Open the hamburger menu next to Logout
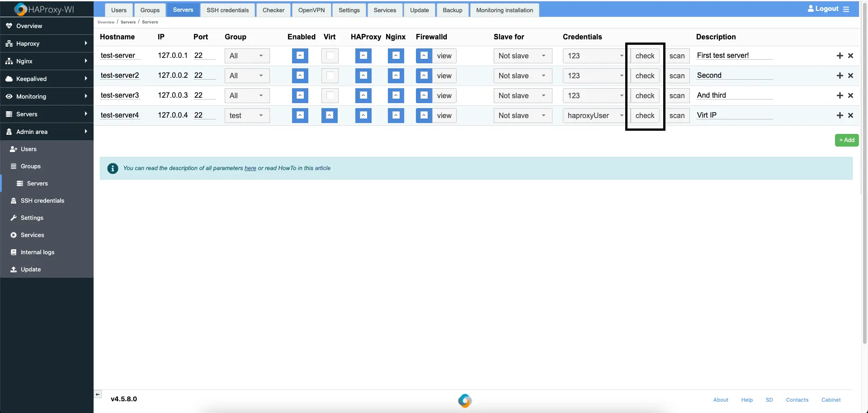The image size is (868, 413). tap(846, 9)
